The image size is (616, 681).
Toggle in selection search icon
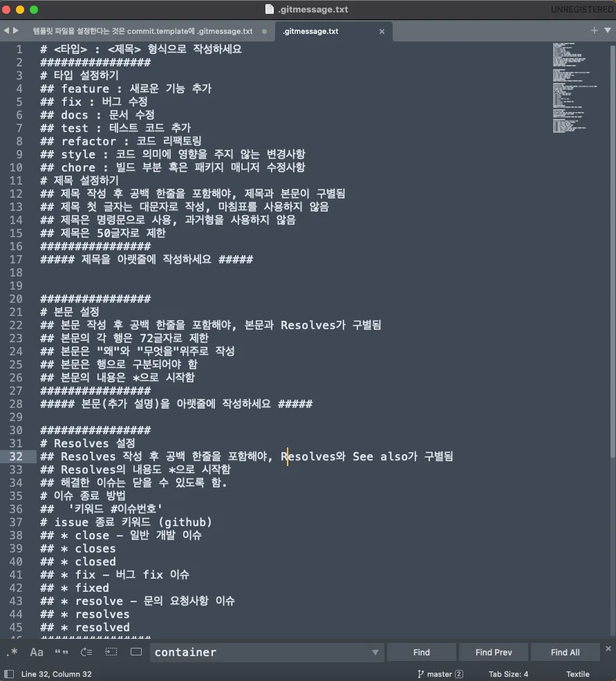tap(111, 652)
